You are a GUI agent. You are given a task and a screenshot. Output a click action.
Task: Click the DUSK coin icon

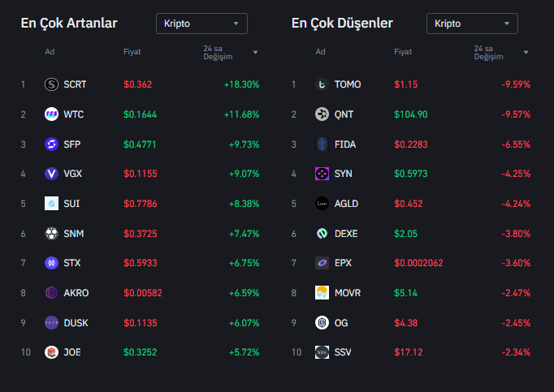[52, 323]
